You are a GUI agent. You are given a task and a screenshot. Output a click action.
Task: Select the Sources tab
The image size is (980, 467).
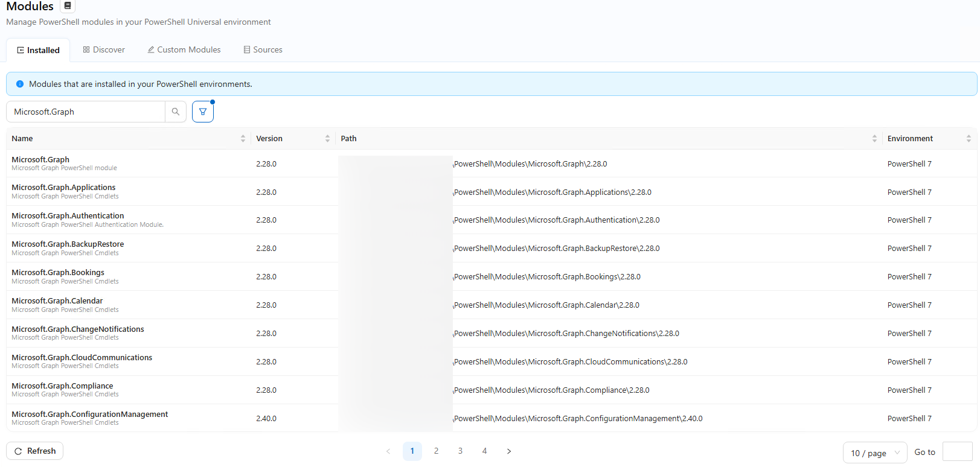click(263, 50)
